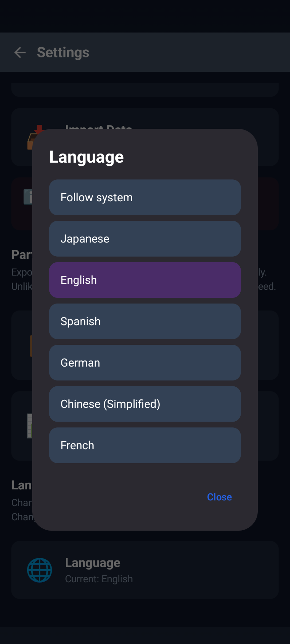Click the partially hidden info icon
Viewport: 290px width, 644px height.
[28, 197]
